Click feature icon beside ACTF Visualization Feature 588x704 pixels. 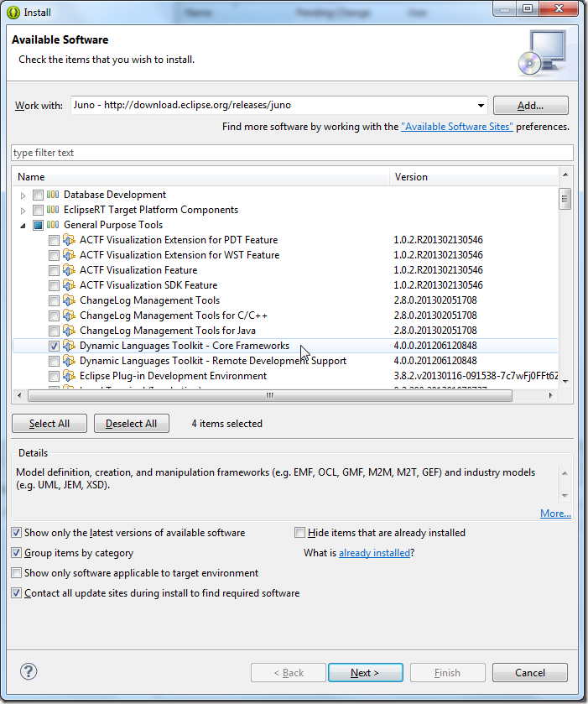pyautogui.click(x=69, y=270)
